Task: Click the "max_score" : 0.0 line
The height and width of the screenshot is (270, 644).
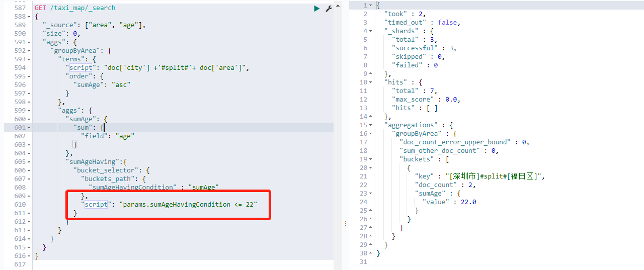Action: 427,99
